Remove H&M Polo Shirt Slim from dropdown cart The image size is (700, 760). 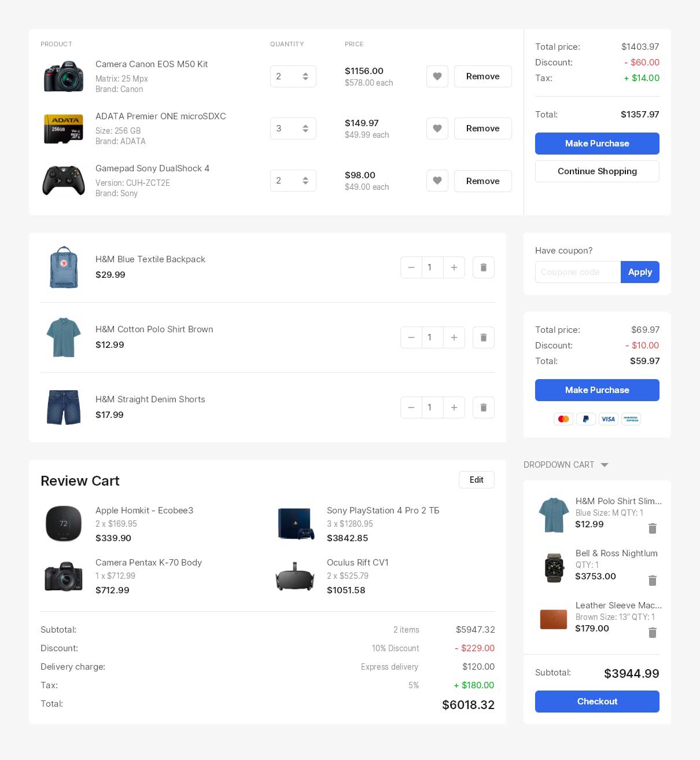click(x=653, y=528)
